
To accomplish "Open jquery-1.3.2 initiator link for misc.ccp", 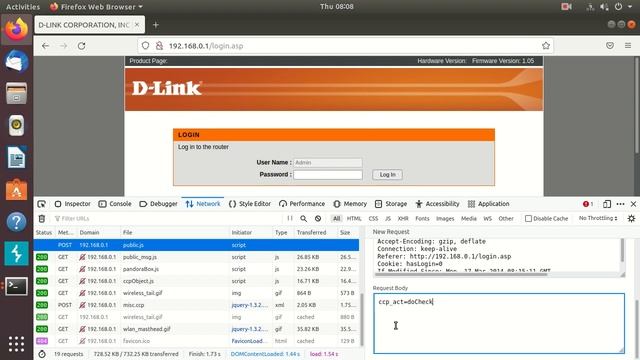I will (x=249, y=305).
